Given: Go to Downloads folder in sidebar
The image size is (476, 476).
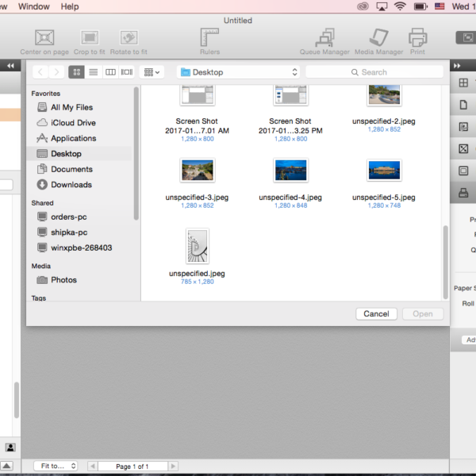Looking at the screenshot, I should (71, 185).
